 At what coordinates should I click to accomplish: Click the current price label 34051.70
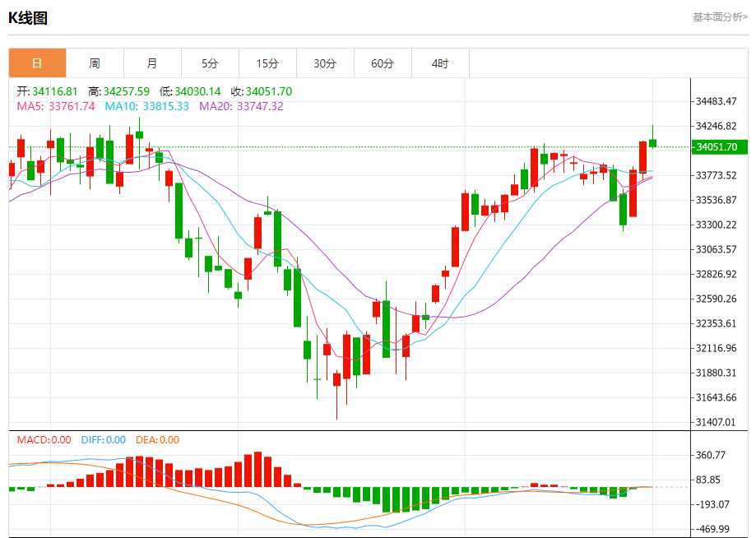[x=720, y=147]
